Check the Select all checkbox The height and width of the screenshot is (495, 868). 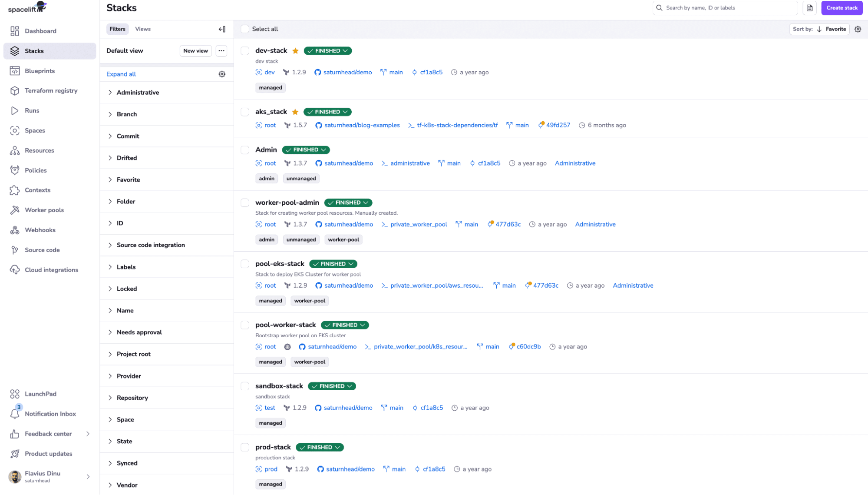245,29
